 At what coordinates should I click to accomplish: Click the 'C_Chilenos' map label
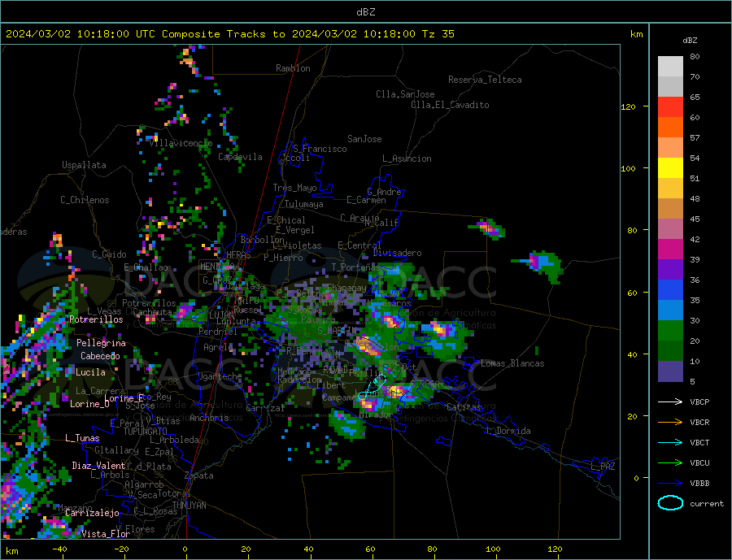pyautogui.click(x=85, y=200)
